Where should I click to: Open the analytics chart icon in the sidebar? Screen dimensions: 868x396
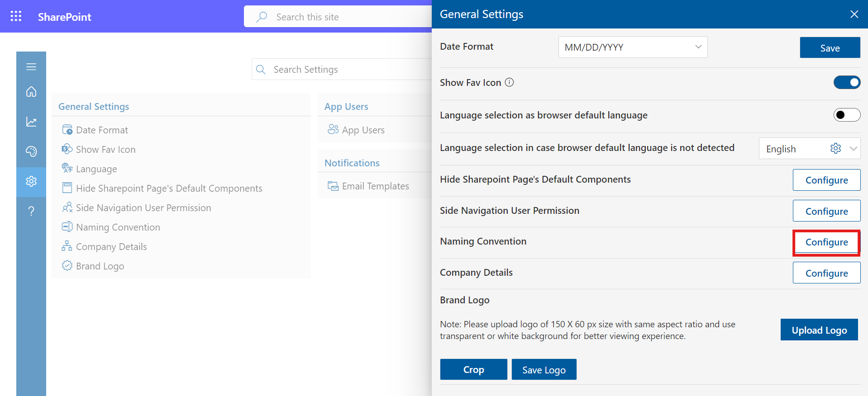[31, 122]
